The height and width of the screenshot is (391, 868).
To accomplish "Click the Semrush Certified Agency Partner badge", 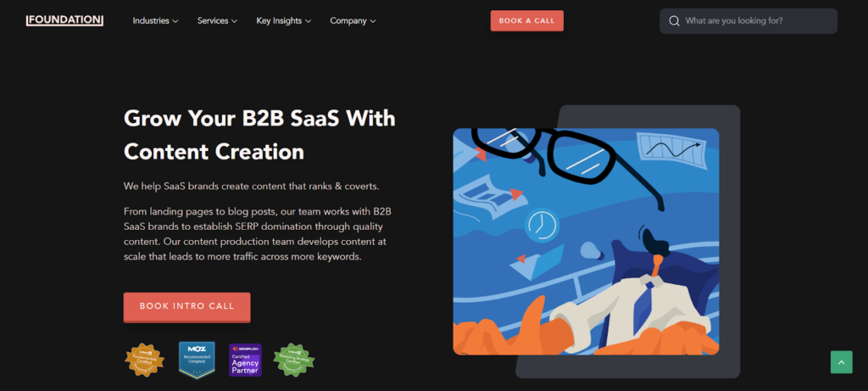I will click(245, 360).
